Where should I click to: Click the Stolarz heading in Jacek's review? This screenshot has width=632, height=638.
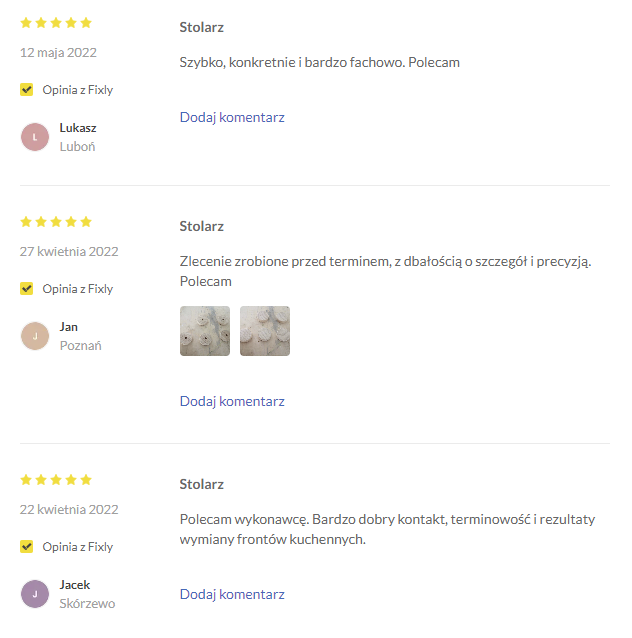[x=202, y=485]
